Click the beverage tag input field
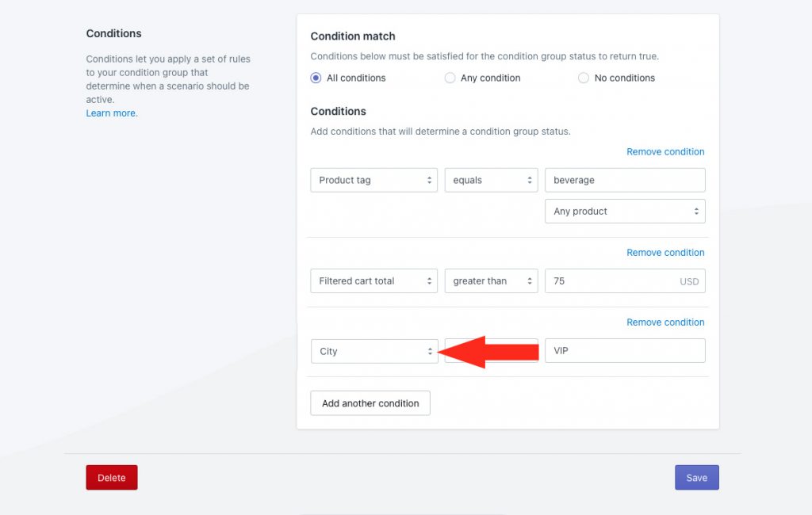 coord(625,180)
